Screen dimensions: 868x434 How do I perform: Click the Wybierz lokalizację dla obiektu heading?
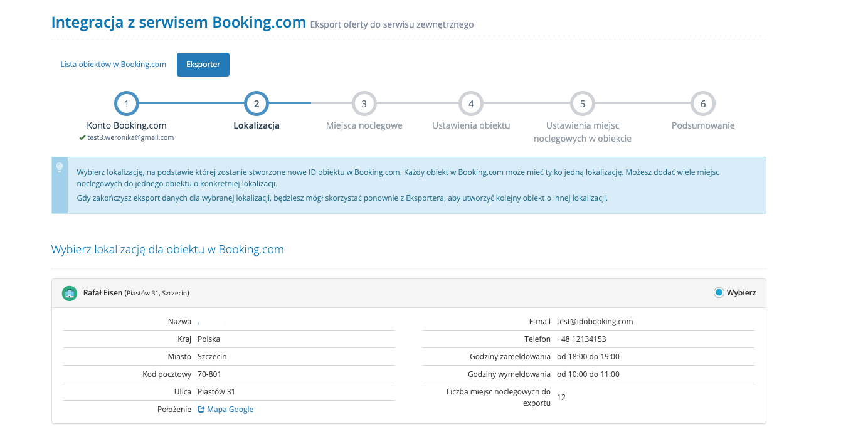coord(167,250)
